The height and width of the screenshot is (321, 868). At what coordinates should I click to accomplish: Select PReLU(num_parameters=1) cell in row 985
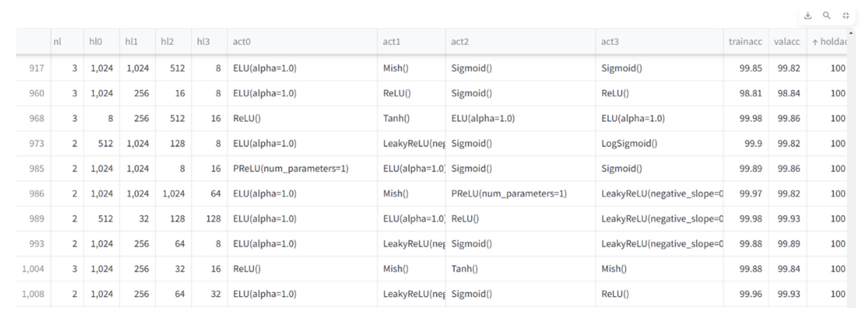290,168
